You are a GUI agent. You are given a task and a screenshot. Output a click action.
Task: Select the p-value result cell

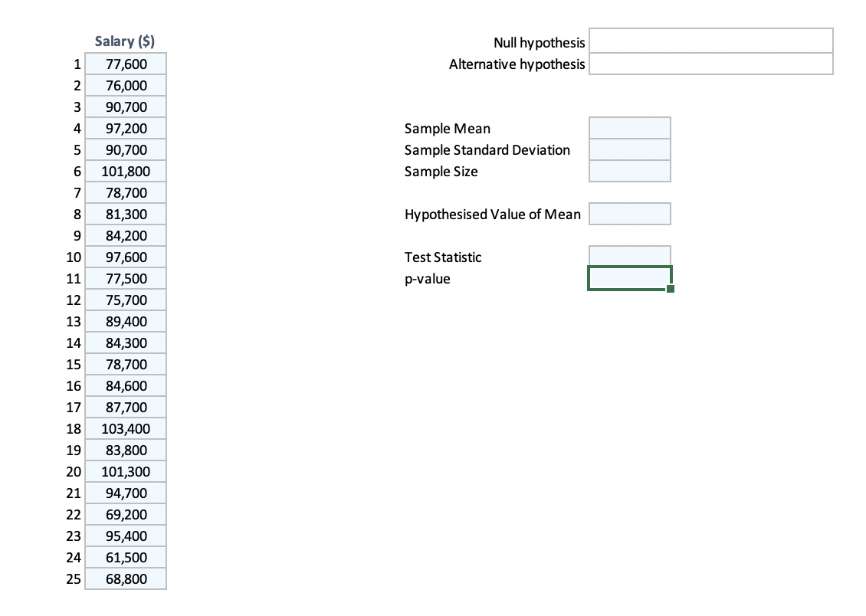click(629, 278)
